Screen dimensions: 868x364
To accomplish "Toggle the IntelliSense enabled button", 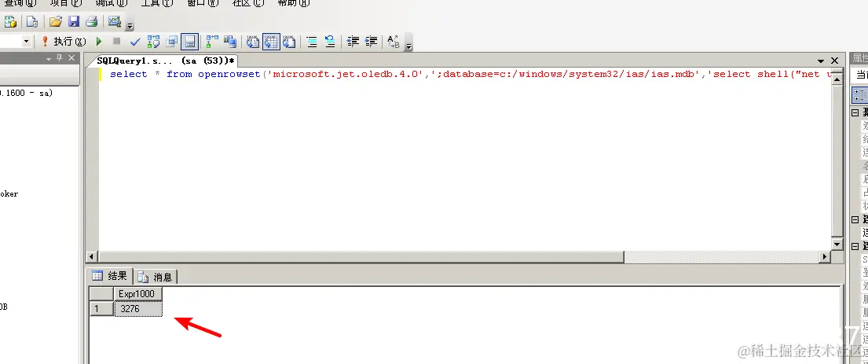I will pyautogui.click(x=190, y=42).
